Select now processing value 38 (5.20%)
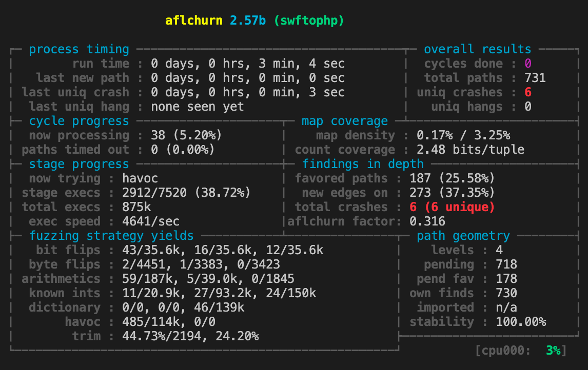This screenshot has width=588, height=370. click(x=186, y=135)
